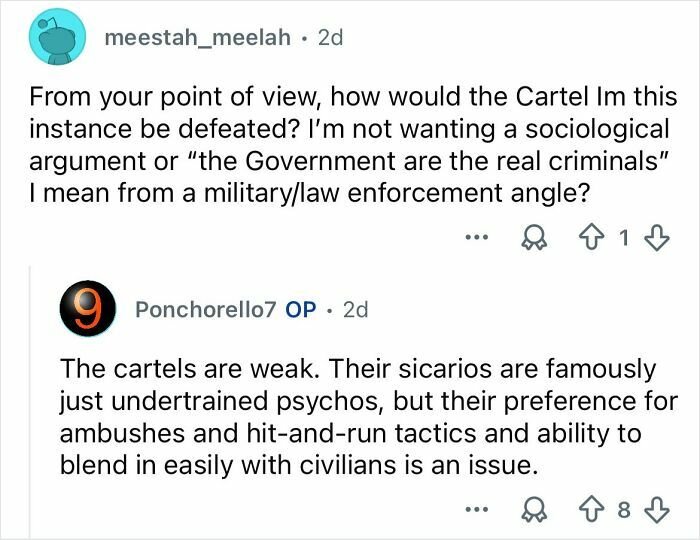This screenshot has height=540, width=700.
Task: Click the OP badge next to Ponchorello7
Action: pos(301,310)
